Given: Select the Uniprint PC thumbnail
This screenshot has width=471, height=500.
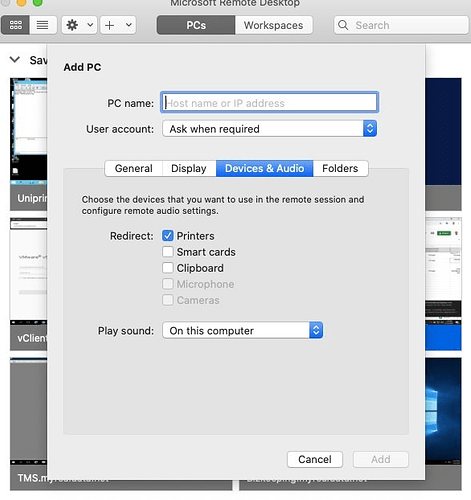Looking at the screenshot, I should point(29,144).
